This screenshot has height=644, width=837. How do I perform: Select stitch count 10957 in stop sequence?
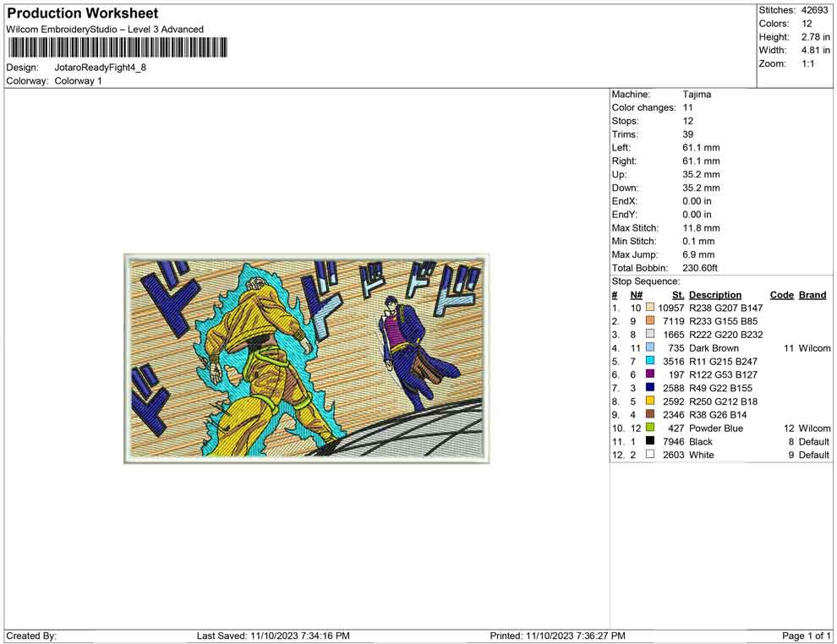pyautogui.click(x=671, y=308)
